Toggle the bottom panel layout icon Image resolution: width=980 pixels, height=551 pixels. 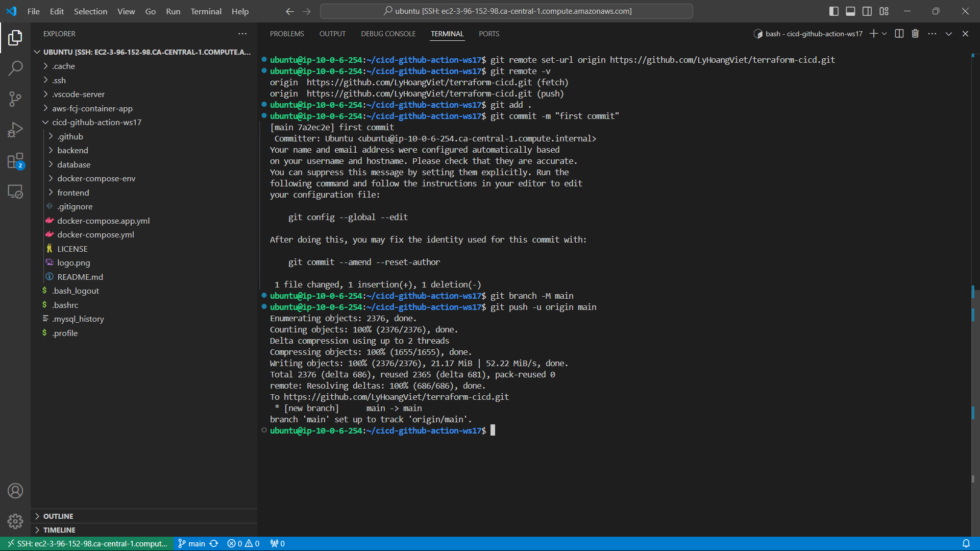tap(850, 11)
